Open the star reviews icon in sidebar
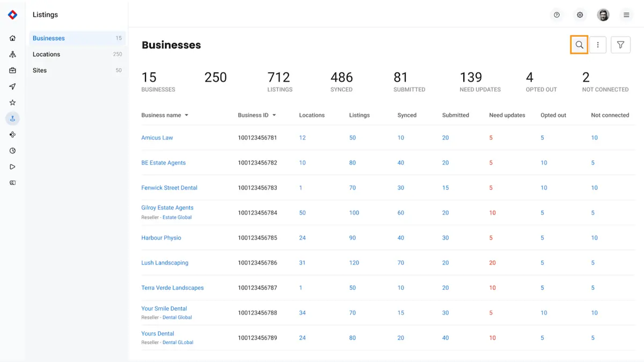The image size is (644, 362). tap(13, 102)
